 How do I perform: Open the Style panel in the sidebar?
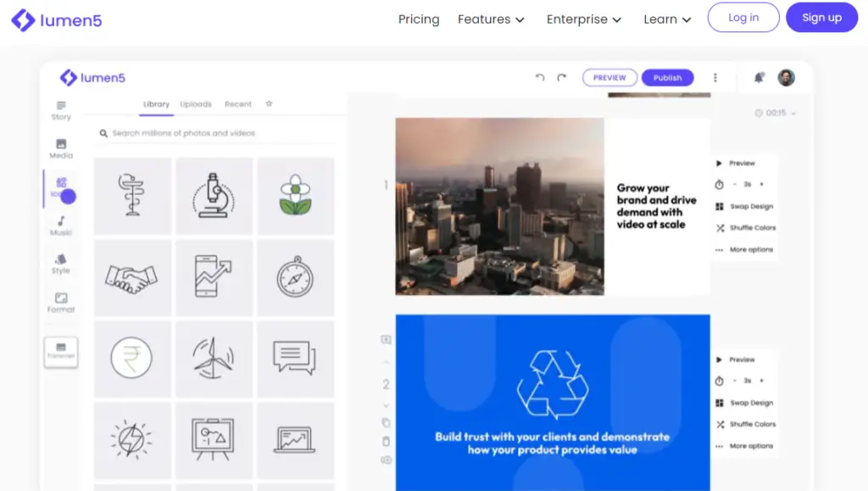point(61,264)
